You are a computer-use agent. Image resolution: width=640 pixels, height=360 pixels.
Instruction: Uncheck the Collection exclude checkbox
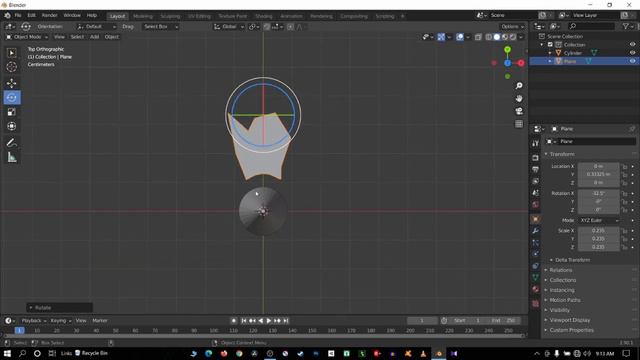(x=550, y=44)
